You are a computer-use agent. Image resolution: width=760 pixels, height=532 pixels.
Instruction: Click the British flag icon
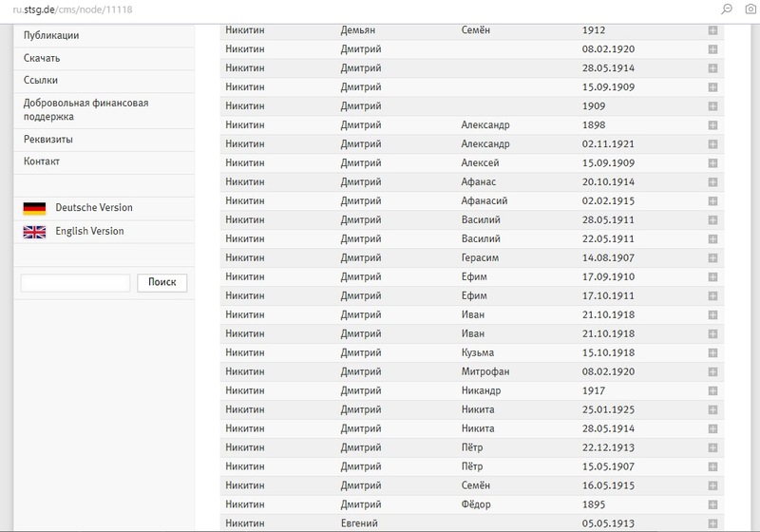(34, 232)
